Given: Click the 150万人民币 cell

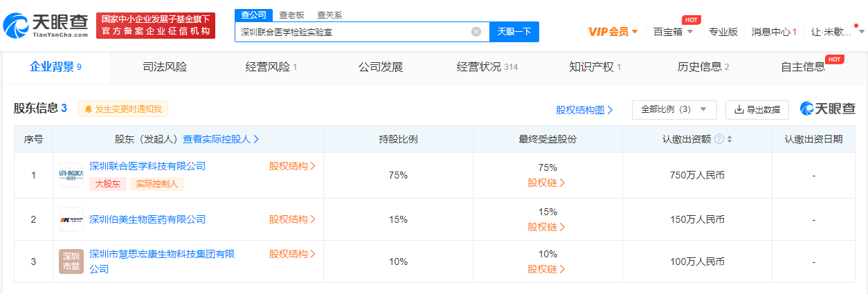Looking at the screenshot, I should point(697,219).
